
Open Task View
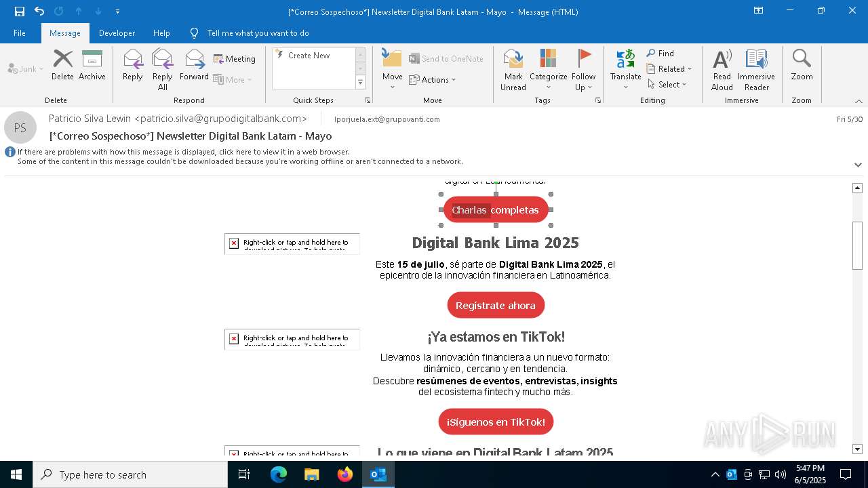(x=244, y=474)
